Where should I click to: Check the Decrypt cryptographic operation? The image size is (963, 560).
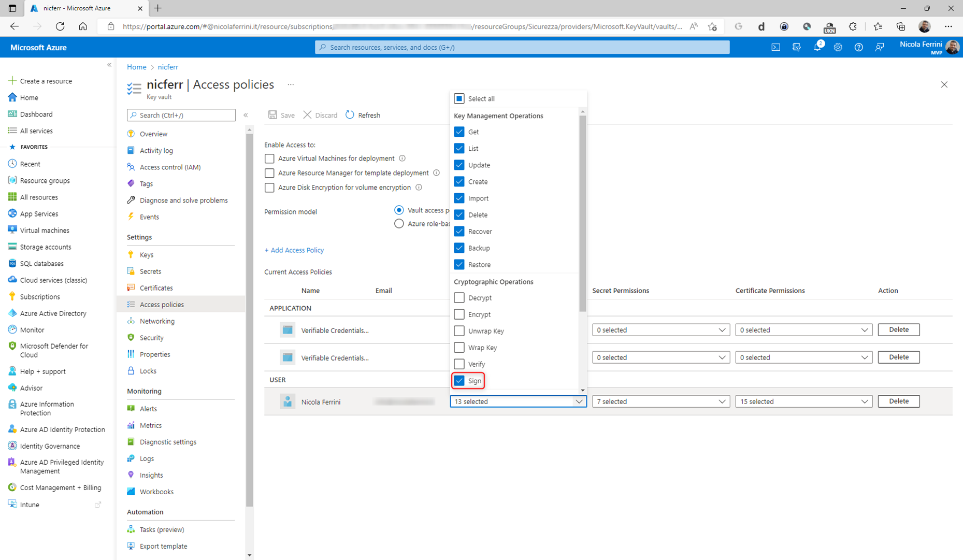(x=459, y=297)
